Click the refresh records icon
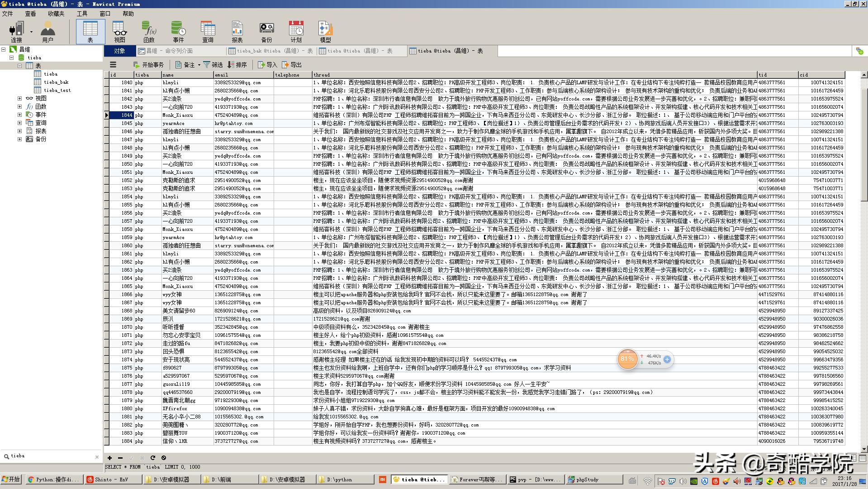 (x=153, y=458)
